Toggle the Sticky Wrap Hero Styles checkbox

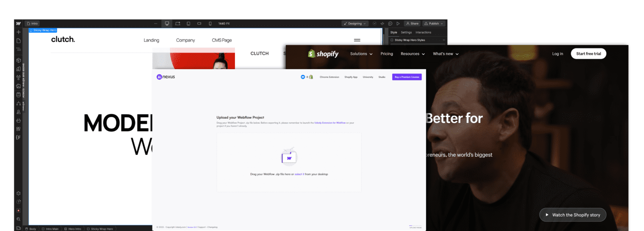point(392,40)
